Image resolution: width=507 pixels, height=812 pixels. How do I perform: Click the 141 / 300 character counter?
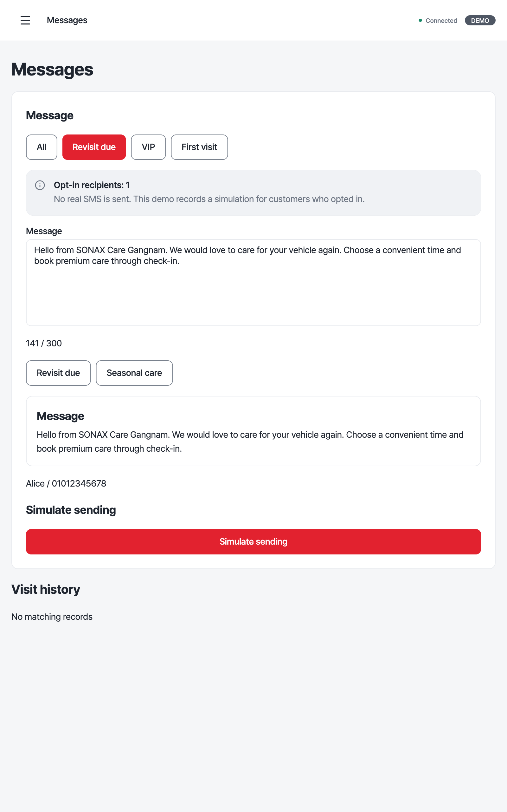pos(44,343)
